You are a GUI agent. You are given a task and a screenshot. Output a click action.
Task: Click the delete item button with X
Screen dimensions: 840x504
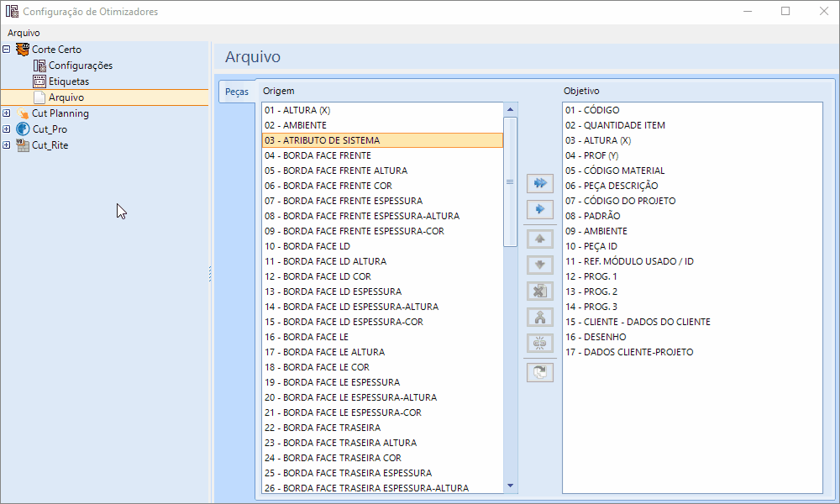coord(540,291)
